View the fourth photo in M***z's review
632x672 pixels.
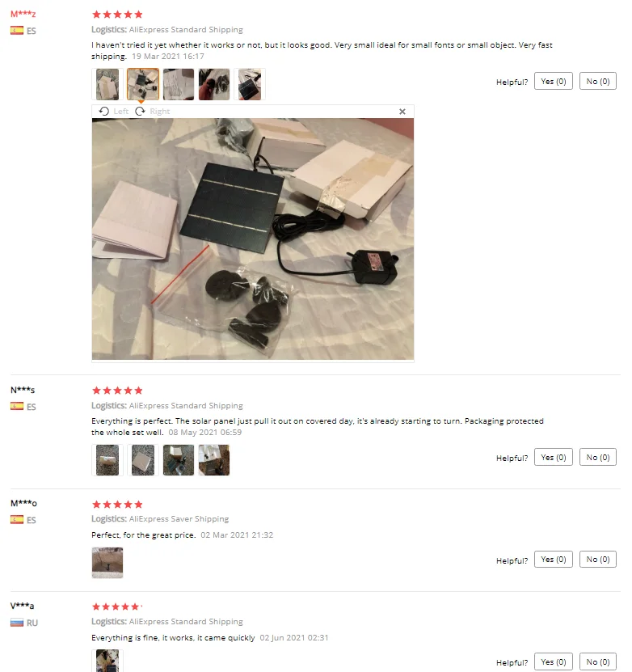(x=214, y=84)
